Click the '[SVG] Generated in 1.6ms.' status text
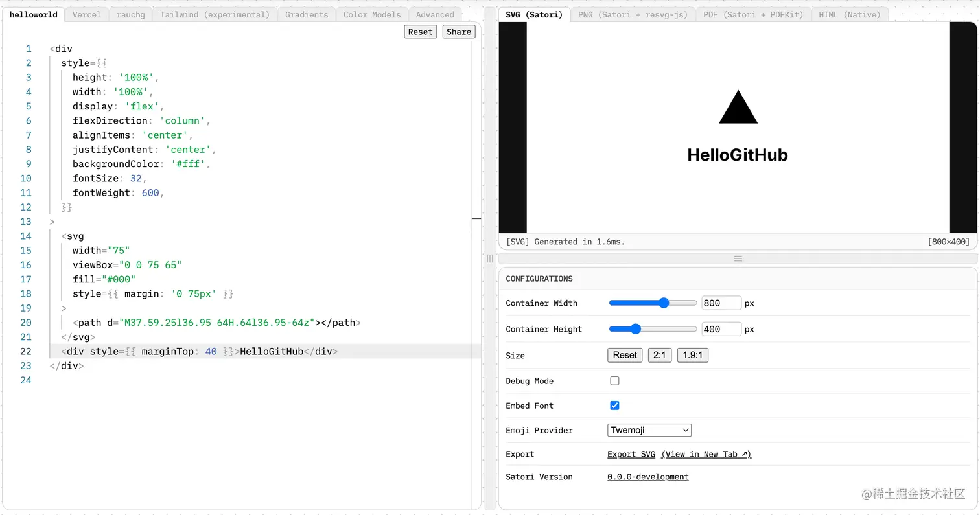980x515 pixels. [x=565, y=242]
